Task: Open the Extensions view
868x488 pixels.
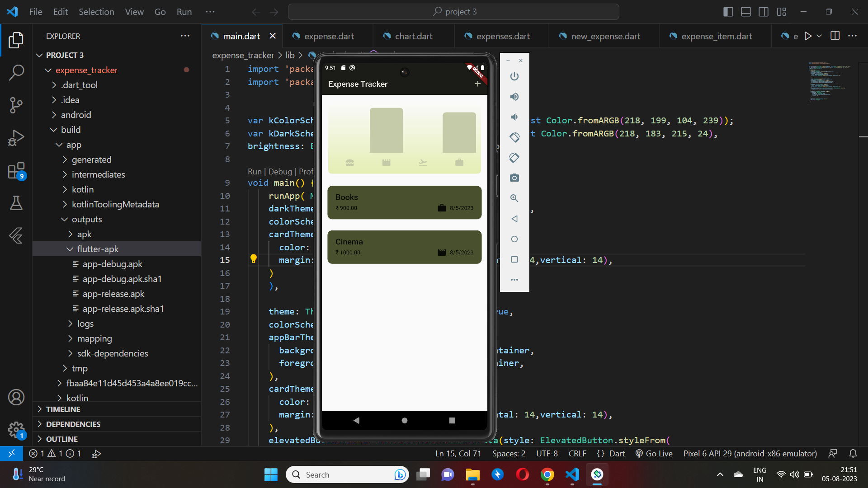Action: click(x=16, y=171)
